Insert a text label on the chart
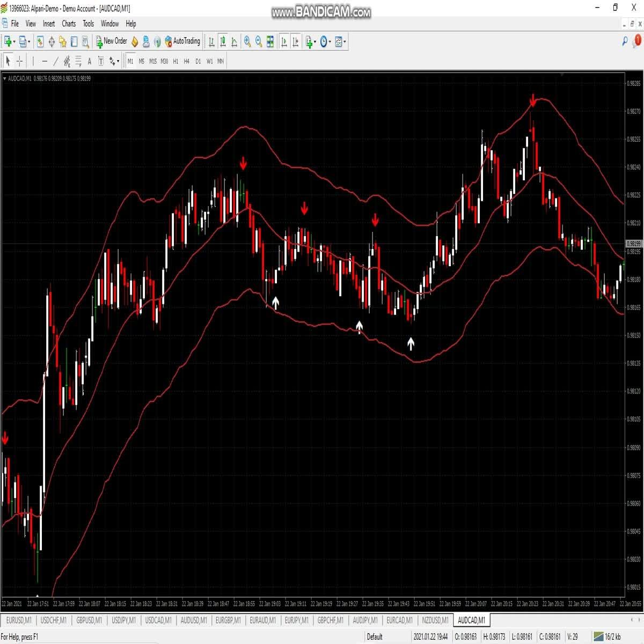The height and width of the screenshot is (644, 644). [x=100, y=61]
